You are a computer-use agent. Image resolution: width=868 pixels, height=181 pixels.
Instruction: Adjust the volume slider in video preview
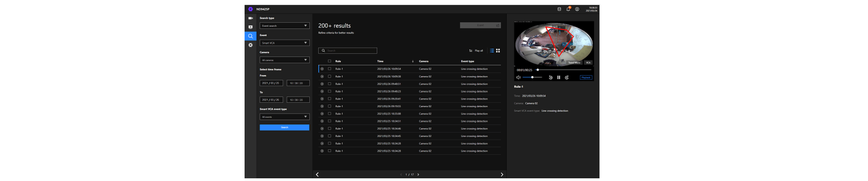coord(532,77)
